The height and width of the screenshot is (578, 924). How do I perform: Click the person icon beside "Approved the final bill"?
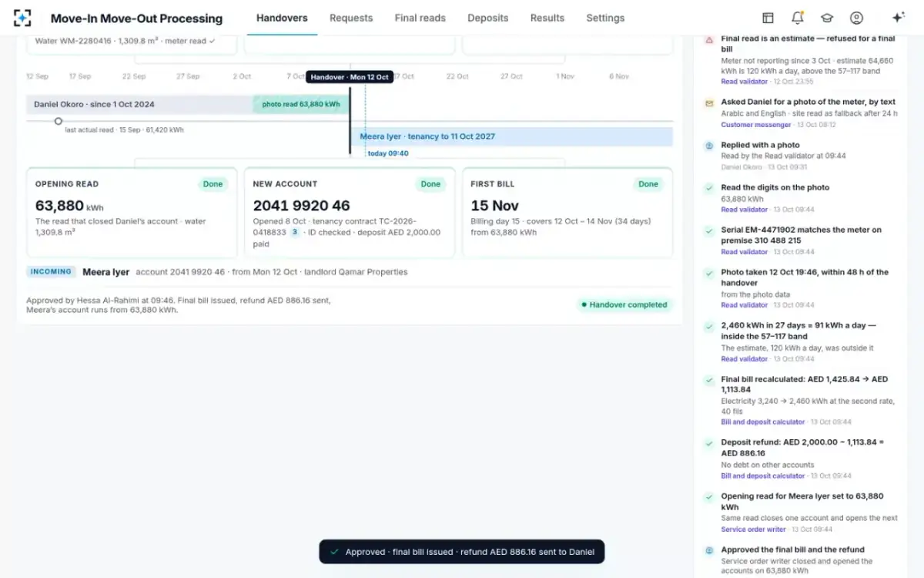tap(709, 550)
